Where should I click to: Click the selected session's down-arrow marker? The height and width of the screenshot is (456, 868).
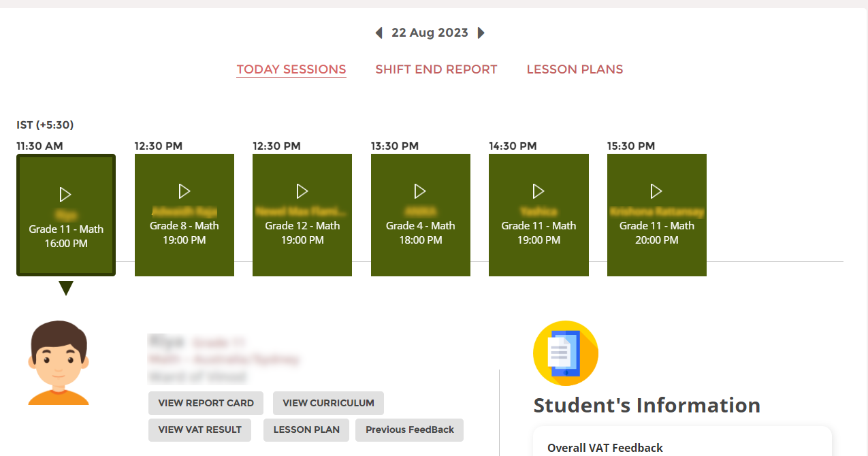(66, 289)
